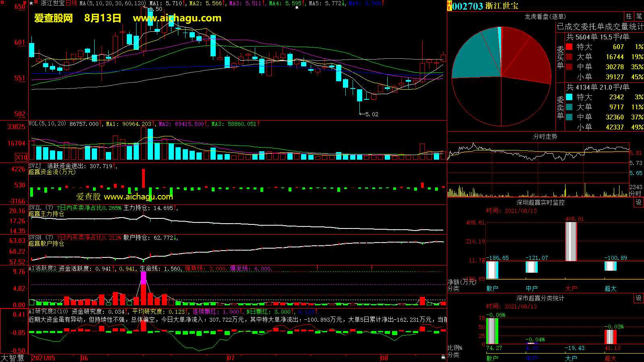This screenshot has width=644, height=362.
Task: Open the 日线 period selector
Action: [71, 3]
